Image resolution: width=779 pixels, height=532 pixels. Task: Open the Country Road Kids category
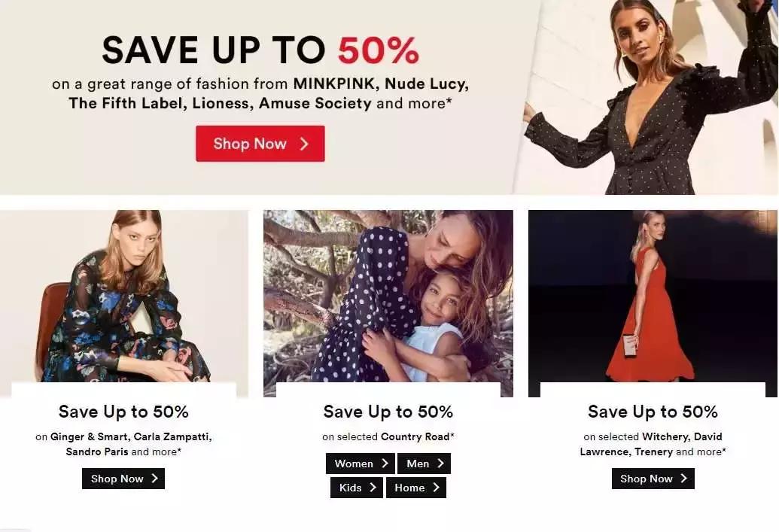(x=357, y=488)
